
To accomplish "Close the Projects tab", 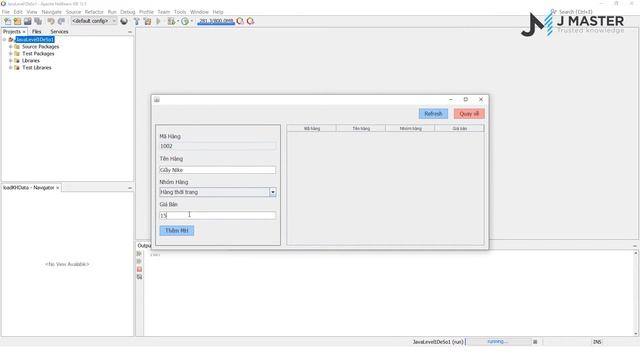I will (24, 32).
